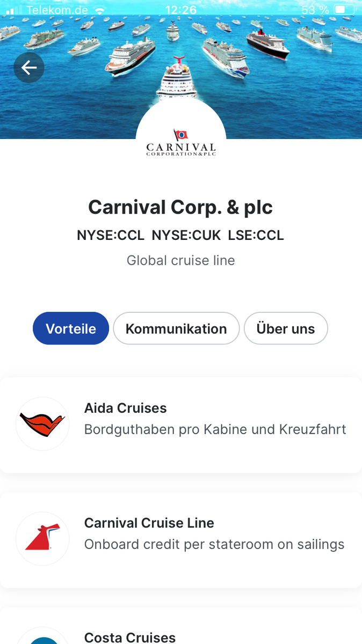362x644 pixels.
Task: Open the Costa Cruises list entry
Action: coord(215,633)
